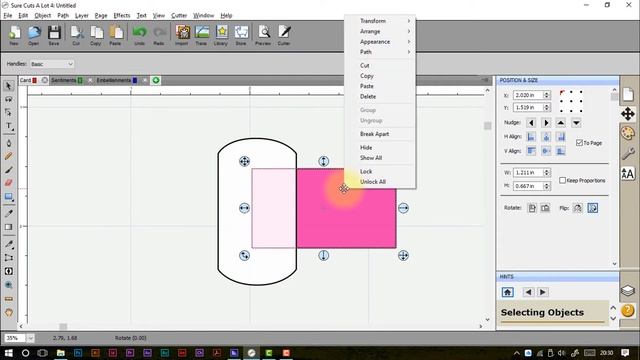The image size is (640, 360).
Task: Select the Rectangle shape tool
Action: point(9,198)
